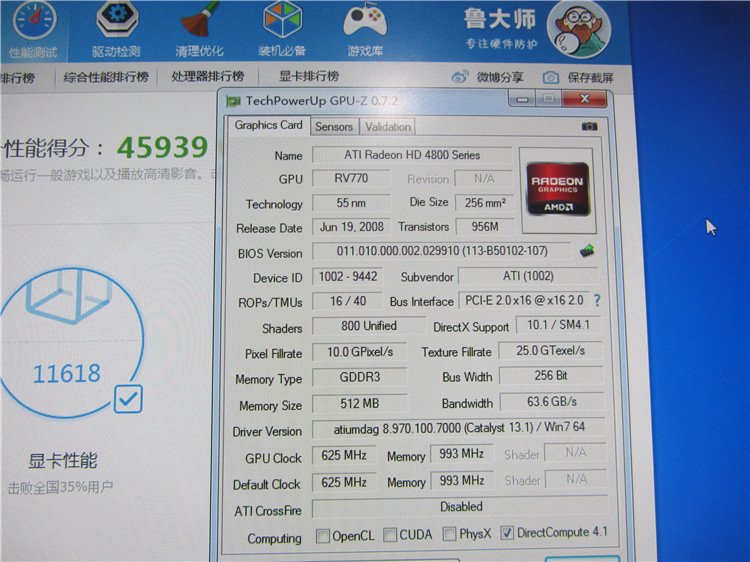Click the Memory Size 512 MB value

pyautogui.click(x=360, y=404)
